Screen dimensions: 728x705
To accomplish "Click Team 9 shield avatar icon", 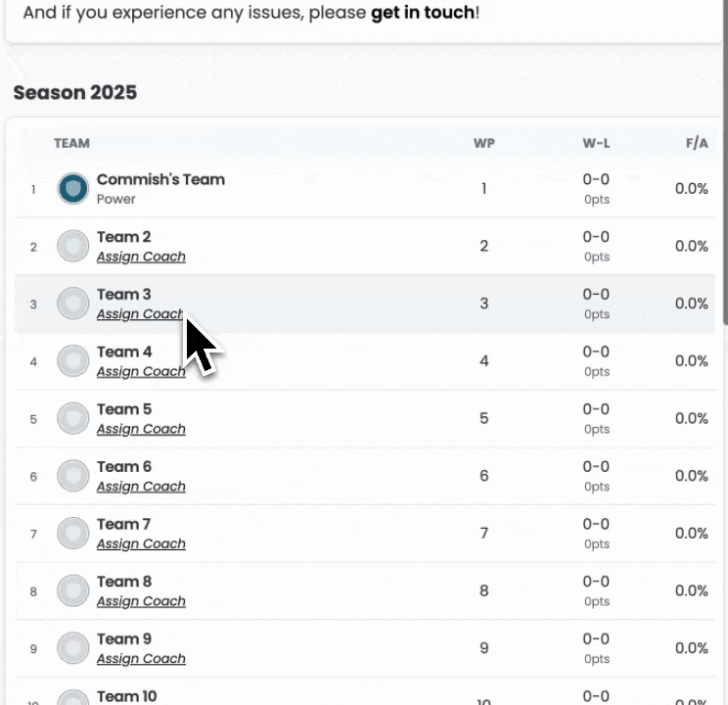I will [72, 648].
